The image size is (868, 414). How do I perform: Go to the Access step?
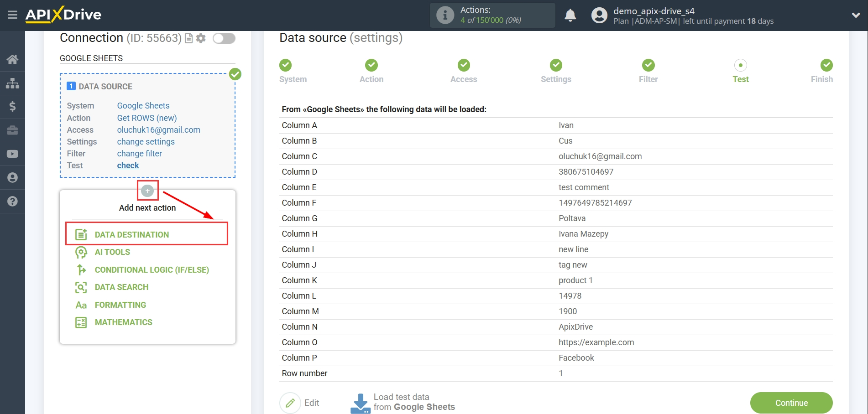click(x=464, y=65)
